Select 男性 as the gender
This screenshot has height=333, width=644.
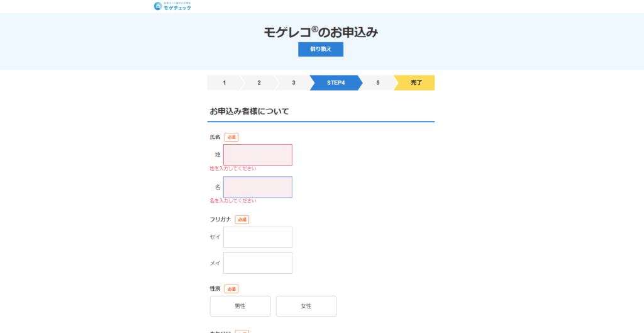coord(240,307)
